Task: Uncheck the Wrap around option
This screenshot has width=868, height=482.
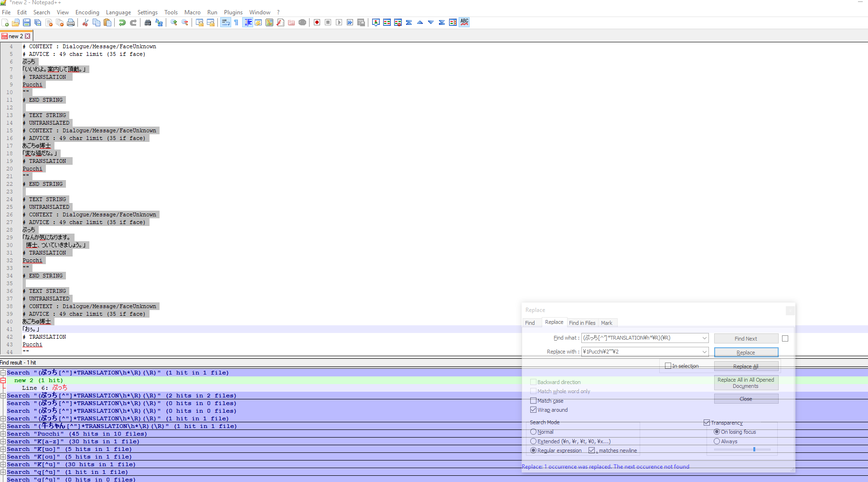Action: [533, 410]
